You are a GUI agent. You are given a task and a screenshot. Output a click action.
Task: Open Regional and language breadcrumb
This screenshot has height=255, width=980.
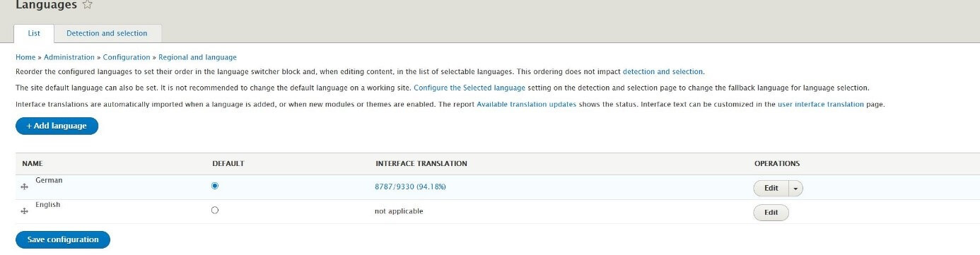pyautogui.click(x=197, y=57)
